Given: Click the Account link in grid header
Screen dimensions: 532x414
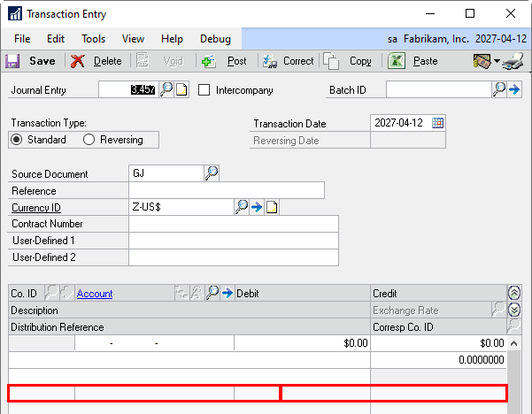Looking at the screenshot, I should 95,294.
